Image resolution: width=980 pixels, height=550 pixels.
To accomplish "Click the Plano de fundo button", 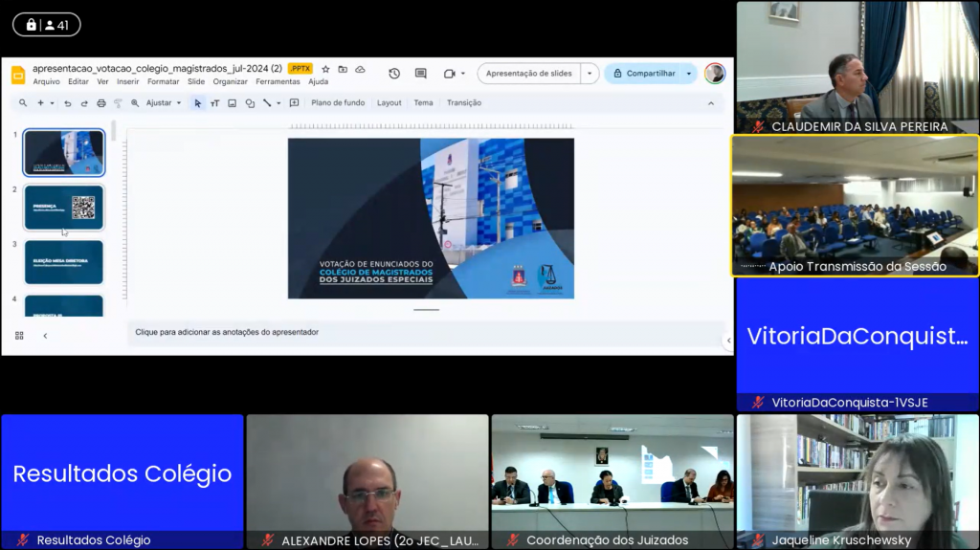I will pos(338,103).
